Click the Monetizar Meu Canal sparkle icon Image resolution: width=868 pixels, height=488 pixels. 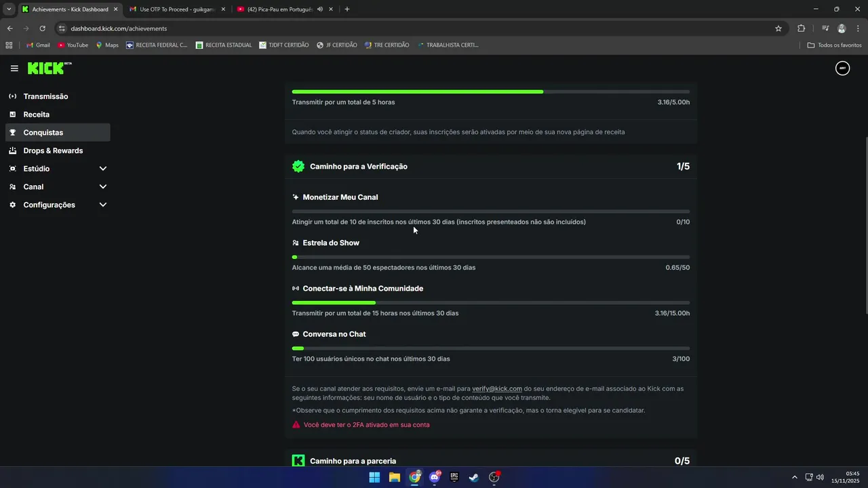tap(296, 197)
